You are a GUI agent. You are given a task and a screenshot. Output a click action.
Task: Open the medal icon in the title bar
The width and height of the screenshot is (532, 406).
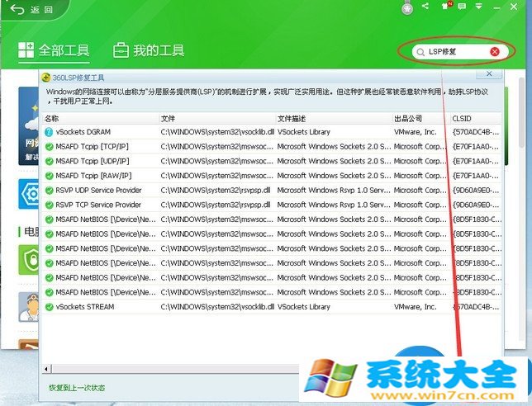(x=407, y=8)
